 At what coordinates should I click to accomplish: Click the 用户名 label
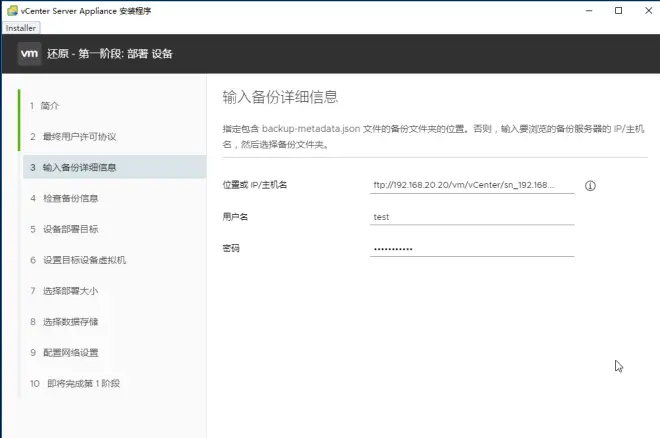[235, 217]
